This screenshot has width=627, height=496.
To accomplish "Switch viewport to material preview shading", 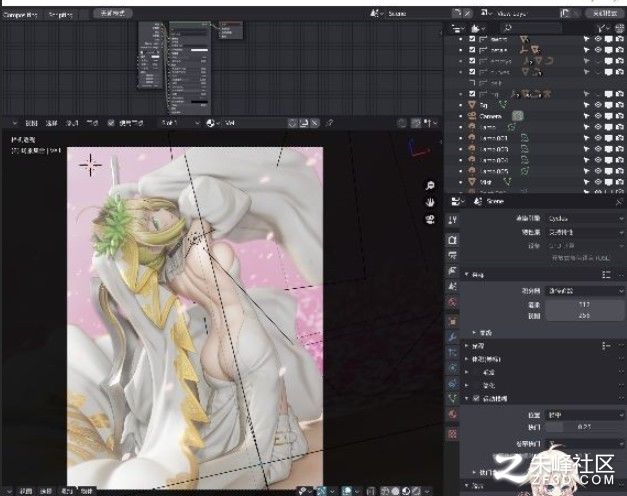I will coord(406,491).
